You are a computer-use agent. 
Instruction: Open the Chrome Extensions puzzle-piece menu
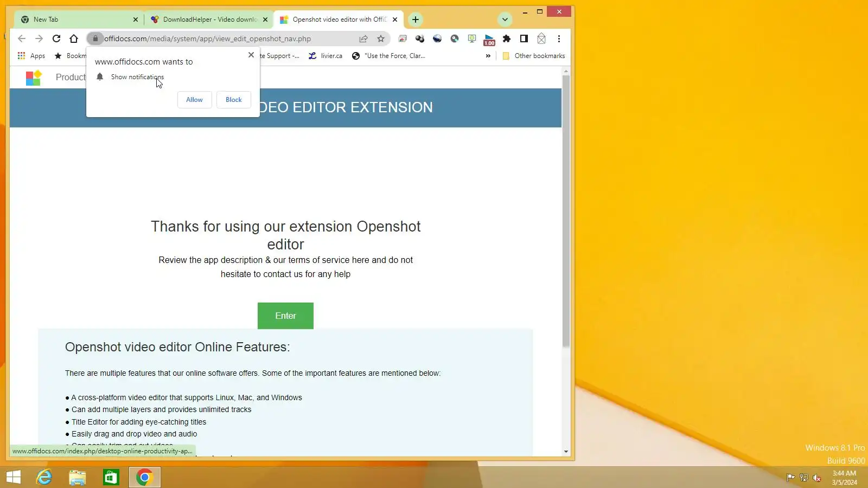tap(507, 38)
